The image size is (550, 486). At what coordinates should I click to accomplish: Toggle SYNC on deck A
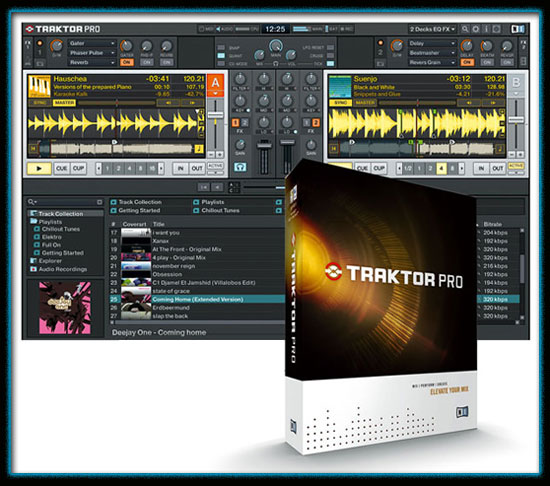click(39, 103)
